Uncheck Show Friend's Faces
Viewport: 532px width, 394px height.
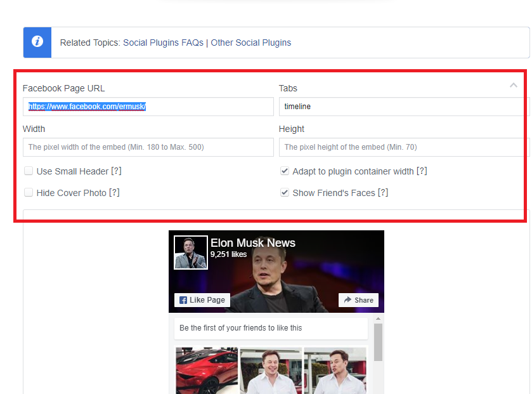click(x=285, y=192)
